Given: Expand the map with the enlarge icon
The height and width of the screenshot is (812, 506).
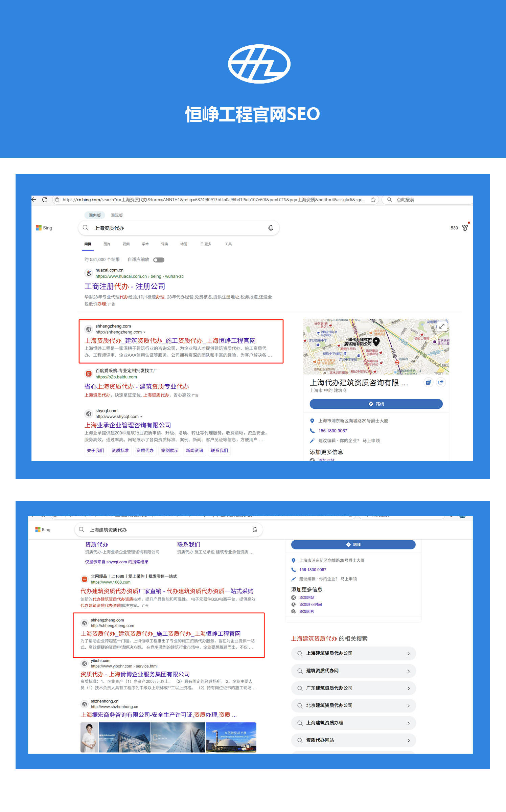Looking at the screenshot, I should [442, 326].
